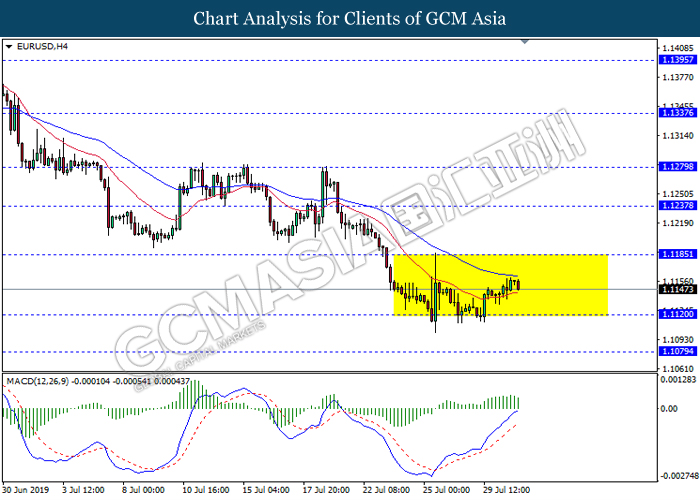Click the 1.12505 price axis value
This screenshot has width=700, height=500.
tap(678, 194)
